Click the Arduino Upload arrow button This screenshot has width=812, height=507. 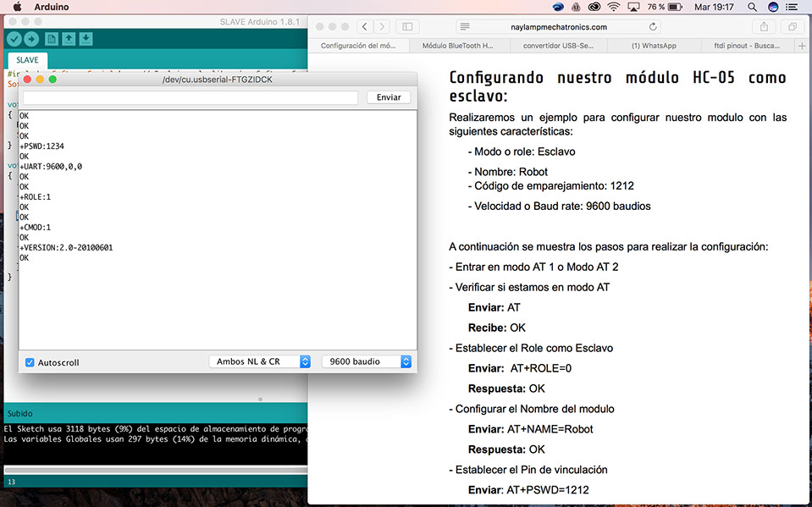[31, 39]
